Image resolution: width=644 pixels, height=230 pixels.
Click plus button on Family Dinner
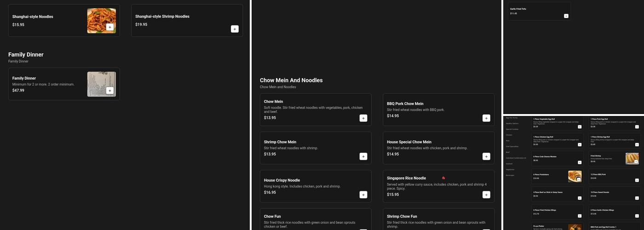[x=109, y=91]
